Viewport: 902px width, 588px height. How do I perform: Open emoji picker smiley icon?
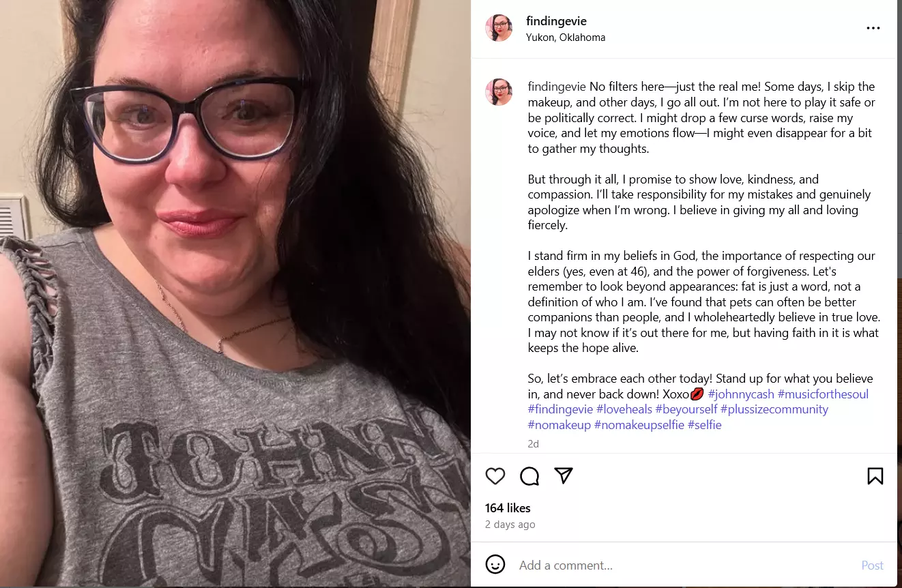pyautogui.click(x=495, y=565)
